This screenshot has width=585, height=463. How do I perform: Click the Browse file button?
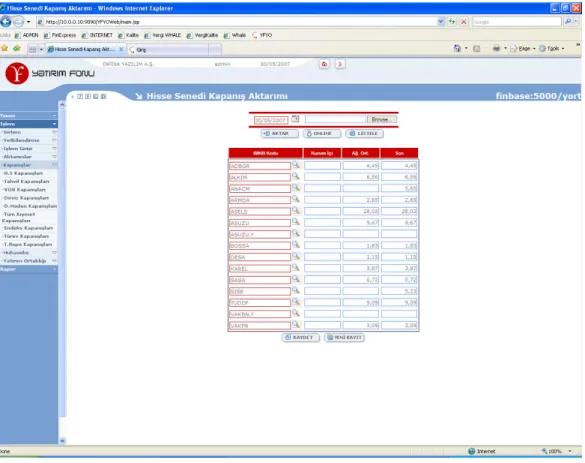381,119
